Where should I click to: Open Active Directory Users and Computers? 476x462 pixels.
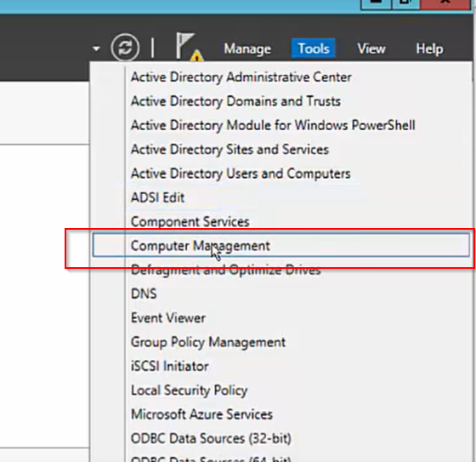click(x=241, y=174)
